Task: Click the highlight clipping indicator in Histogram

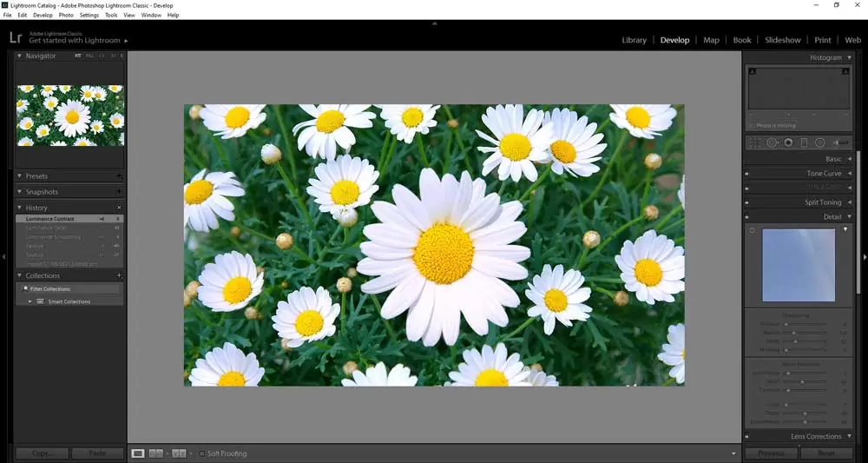Action: pyautogui.click(x=845, y=71)
